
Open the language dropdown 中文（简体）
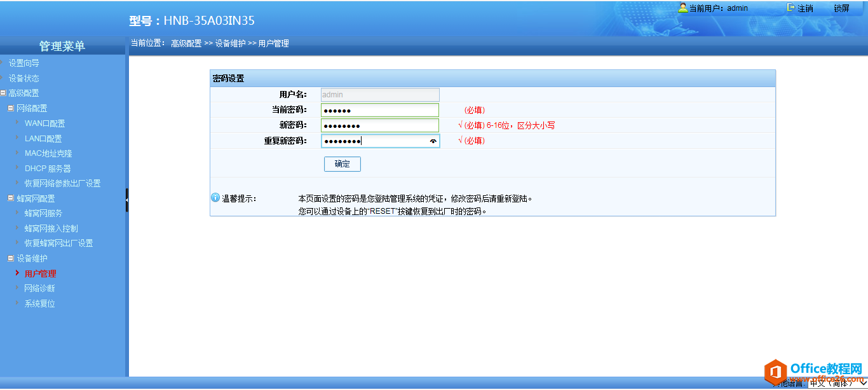tap(837, 384)
